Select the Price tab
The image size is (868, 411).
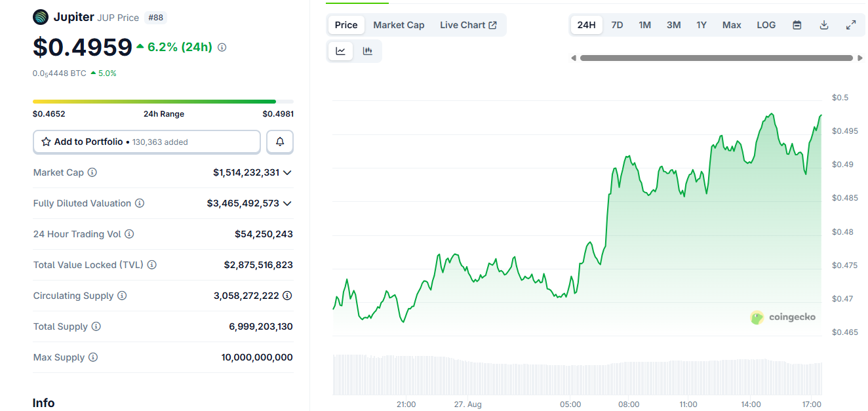coord(346,25)
